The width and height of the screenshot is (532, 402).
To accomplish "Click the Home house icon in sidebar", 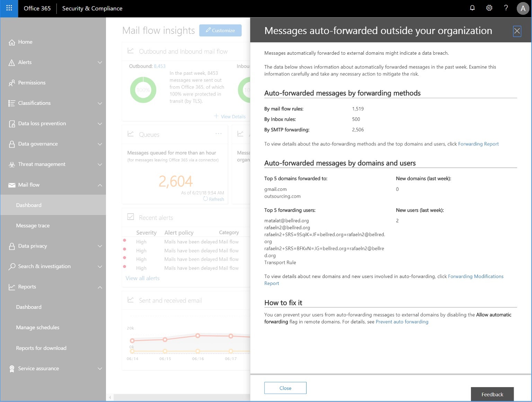I will tap(12, 42).
